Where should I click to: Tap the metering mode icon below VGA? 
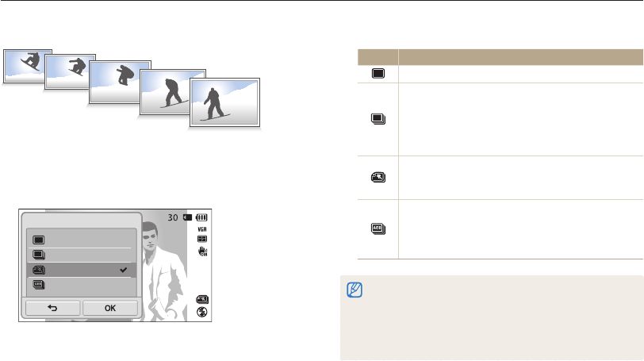pos(202,239)
